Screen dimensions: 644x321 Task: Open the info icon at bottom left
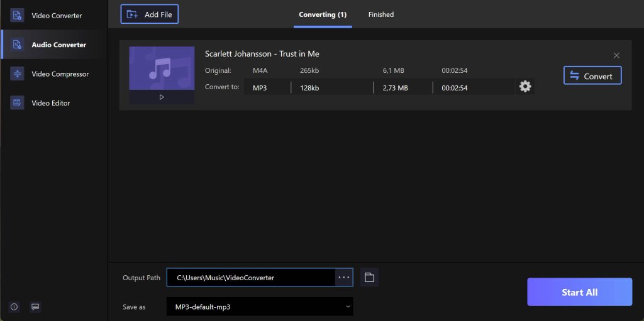point(14,307)
